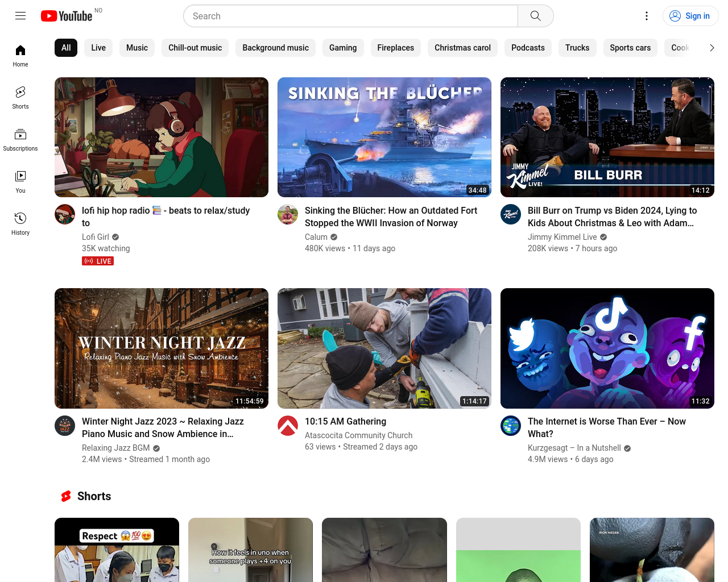Open lofi hip hop radio video title
Screen dimensions: 728x582
[166, 217]
